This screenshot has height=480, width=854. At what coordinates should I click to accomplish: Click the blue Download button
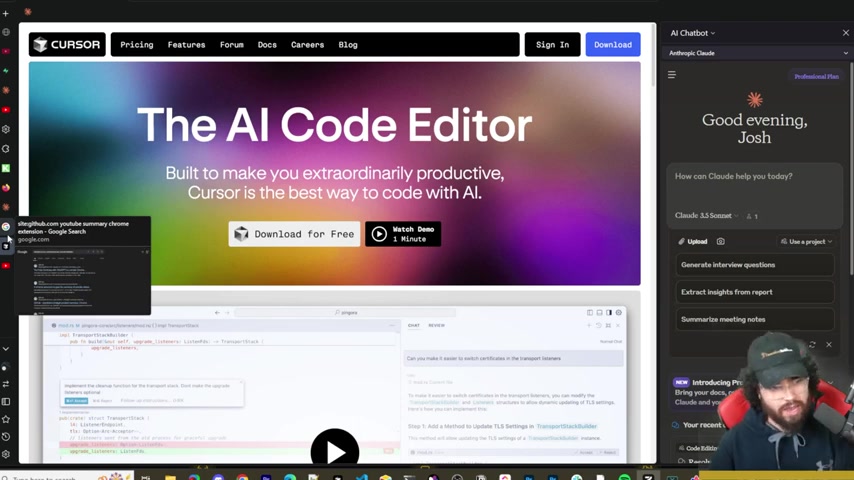tap(613, 45)
